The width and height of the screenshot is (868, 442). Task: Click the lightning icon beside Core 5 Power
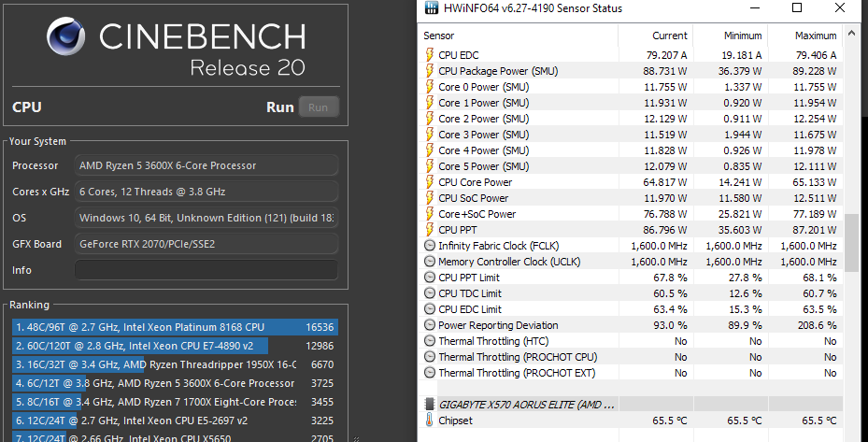(x=430, y=166)
